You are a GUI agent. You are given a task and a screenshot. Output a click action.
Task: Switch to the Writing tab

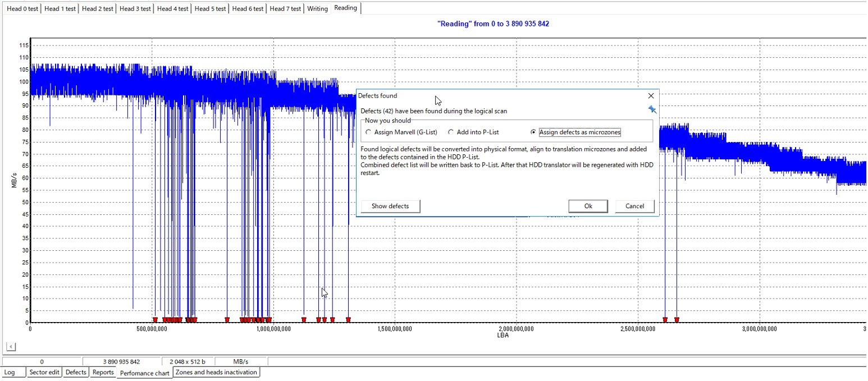click(317, 8)
